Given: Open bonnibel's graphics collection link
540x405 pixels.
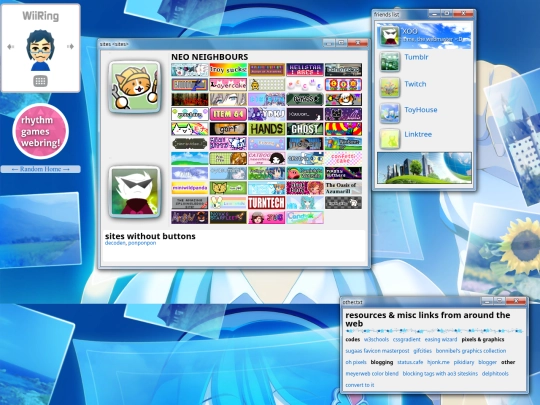Looking at the screenshot, I should pos(471,351).
